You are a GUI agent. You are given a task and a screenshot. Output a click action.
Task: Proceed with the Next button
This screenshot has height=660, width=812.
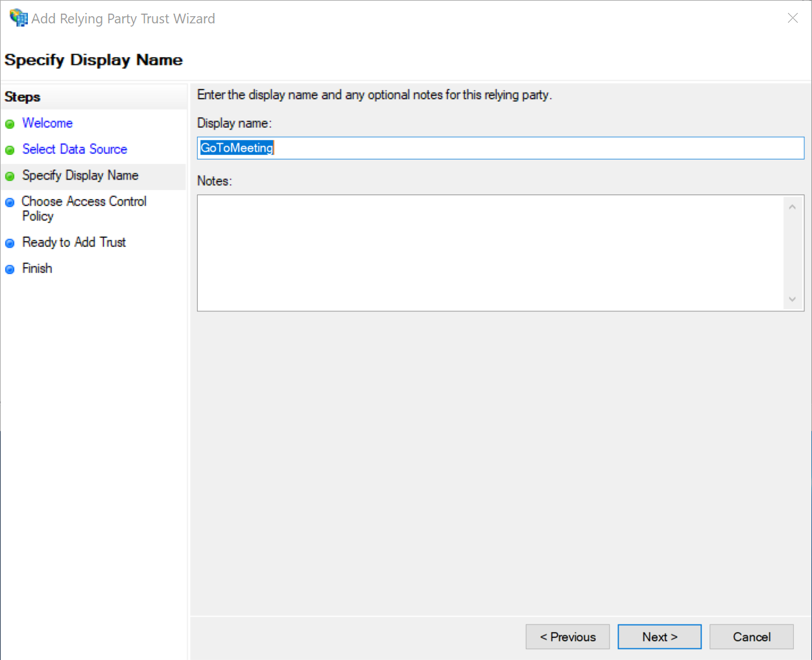(x=660, y=637)
